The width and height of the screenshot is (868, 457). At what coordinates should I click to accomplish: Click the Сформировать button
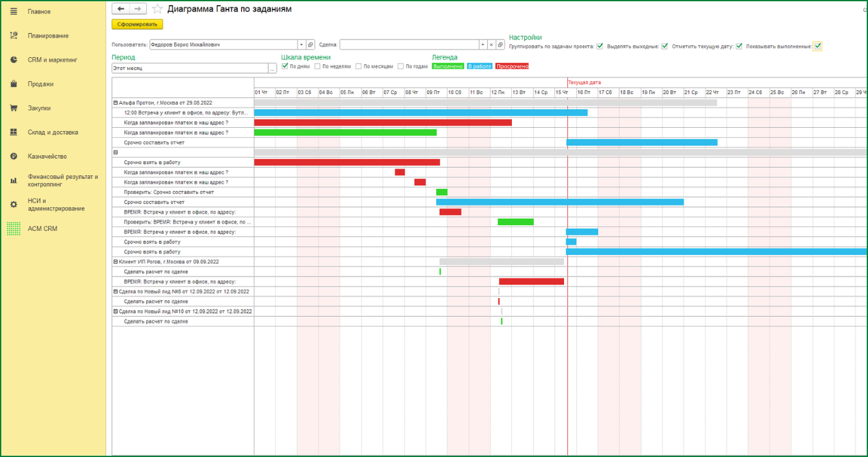[x=137, y=24]
